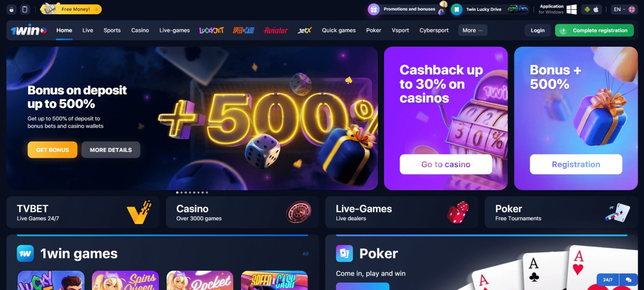Switch to the Sports tab

pyautogui.click(x=112, y=30)
